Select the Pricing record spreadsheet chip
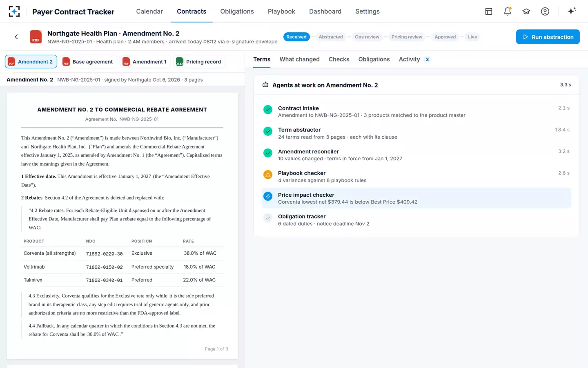Screen dimensions: 588x368 [199, 62]
